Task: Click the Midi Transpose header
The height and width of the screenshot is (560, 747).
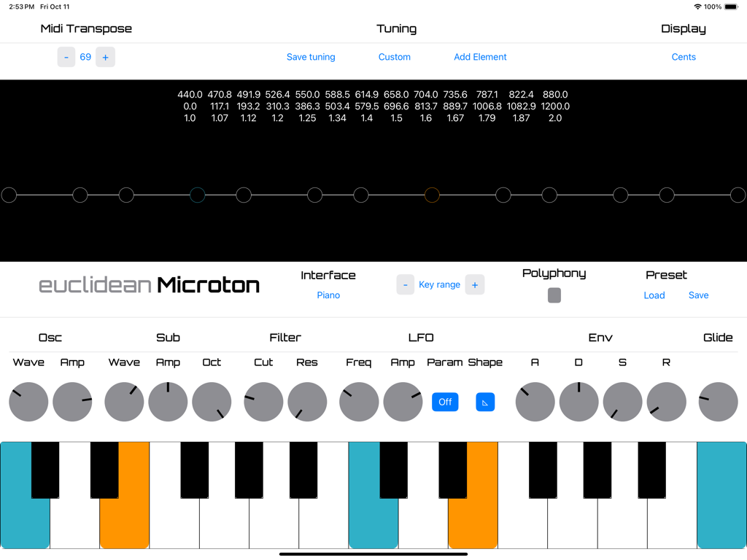Action: click(85, 28)
